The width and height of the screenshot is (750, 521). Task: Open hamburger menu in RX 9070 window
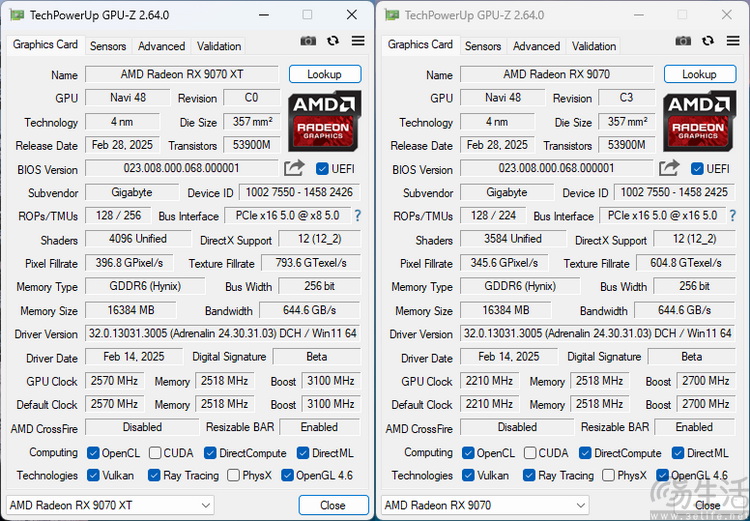[x=733, y=41]
